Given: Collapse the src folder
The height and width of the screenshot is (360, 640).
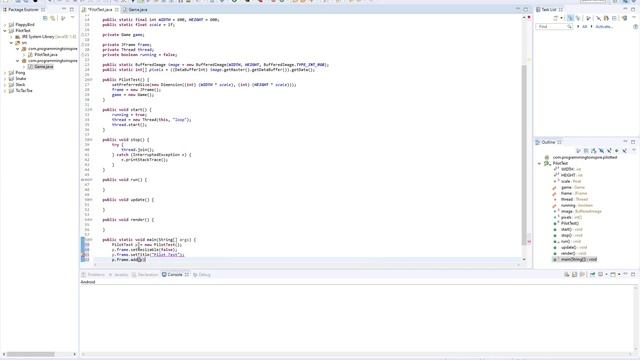Looking at the screenshot, I should click(x=11, y=42).
